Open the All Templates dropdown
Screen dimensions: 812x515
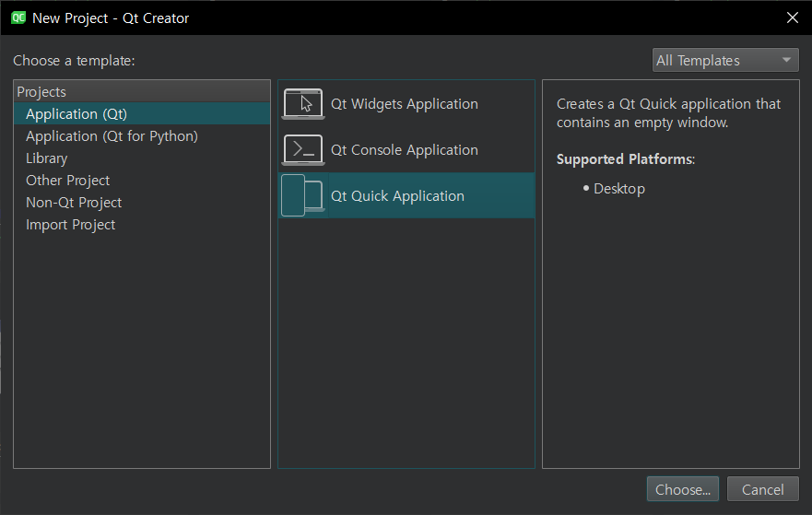725,61
